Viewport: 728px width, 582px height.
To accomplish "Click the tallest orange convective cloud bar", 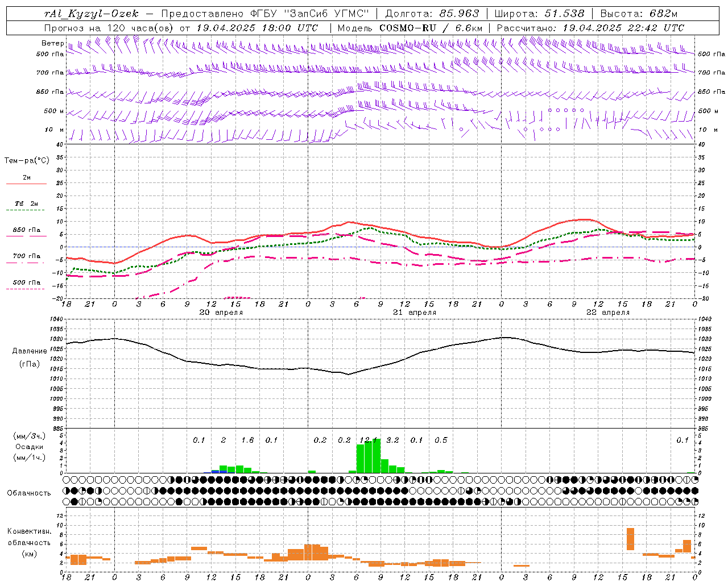I will (630, 539).
